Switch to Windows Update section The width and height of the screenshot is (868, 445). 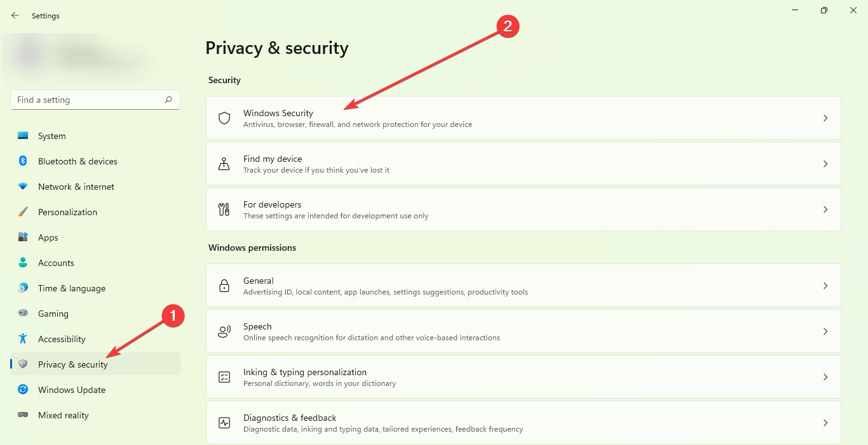pyautogui.click(x=71, y=390)
